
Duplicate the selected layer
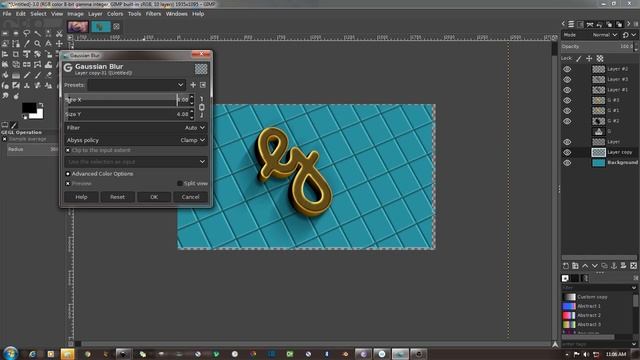tap(604, 266)
